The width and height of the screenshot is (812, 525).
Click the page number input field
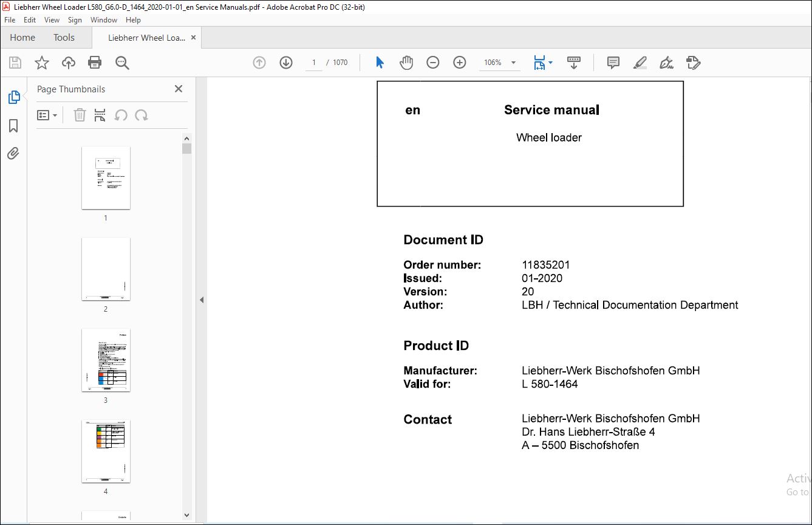(x=314, y=63)
